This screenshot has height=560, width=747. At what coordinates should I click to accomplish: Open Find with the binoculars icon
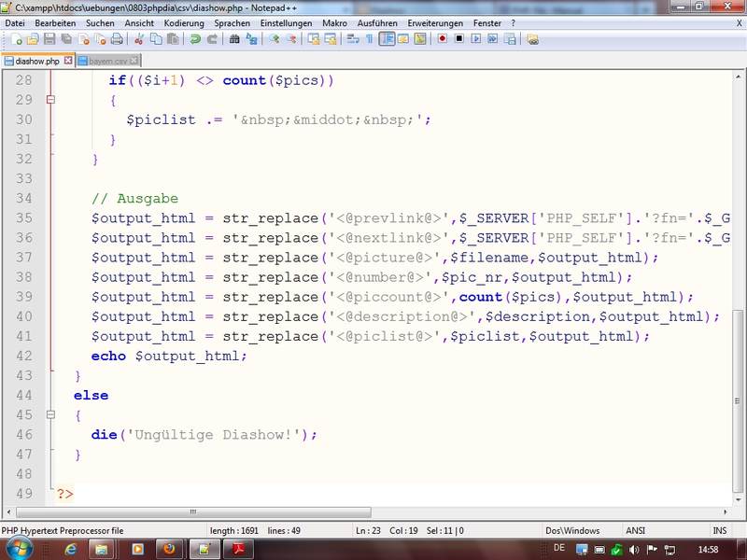[234, 39]
